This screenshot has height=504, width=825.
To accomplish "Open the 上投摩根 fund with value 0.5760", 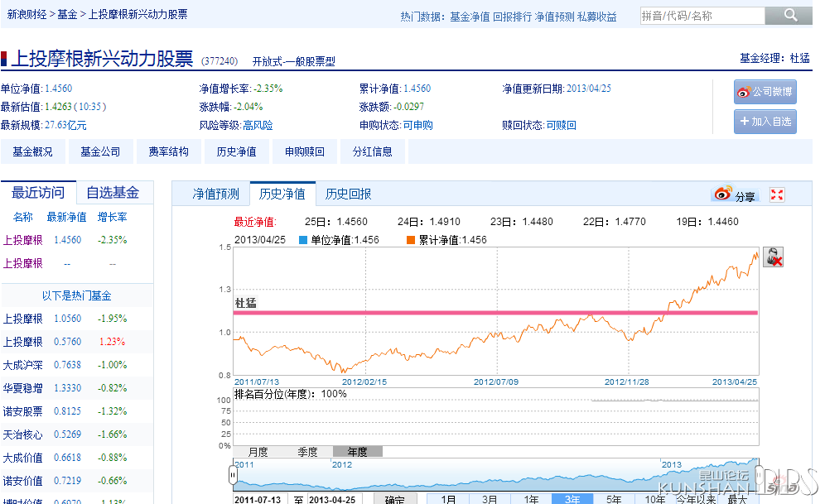I will [x=22, y=342].
